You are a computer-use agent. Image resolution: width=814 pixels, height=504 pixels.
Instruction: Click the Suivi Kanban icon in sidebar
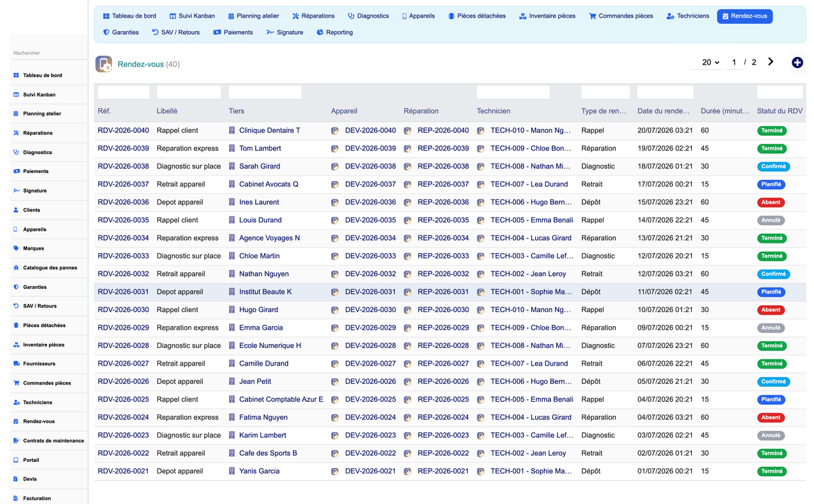point(16,95)
